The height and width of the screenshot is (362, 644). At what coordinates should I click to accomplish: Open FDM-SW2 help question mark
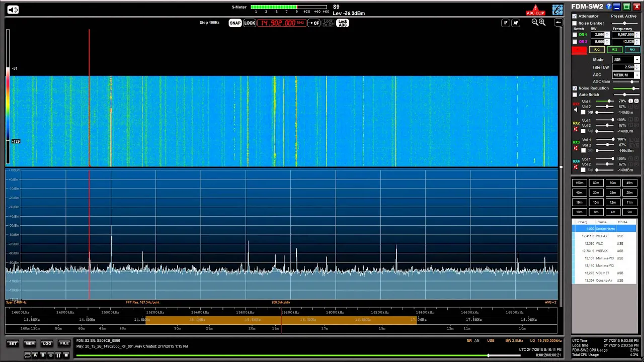click(609, 7)
